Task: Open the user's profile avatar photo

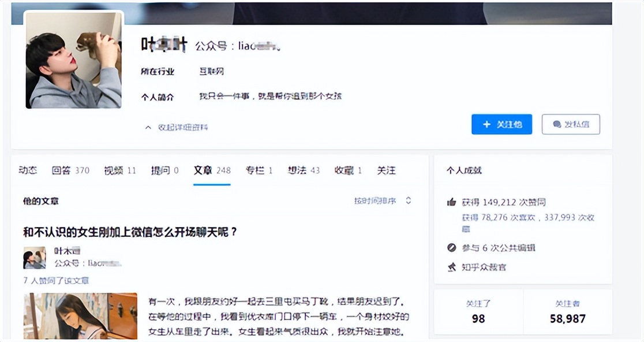Action: [x=73, y=60]
